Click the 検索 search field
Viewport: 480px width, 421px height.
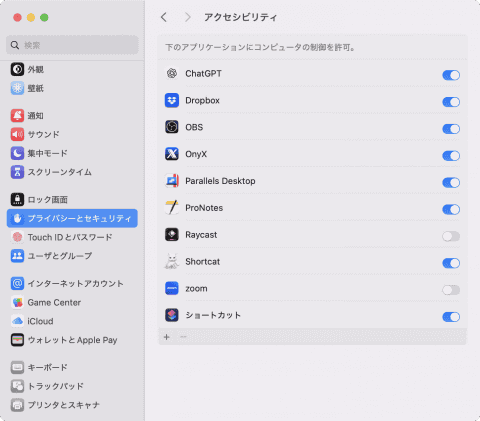72,45
